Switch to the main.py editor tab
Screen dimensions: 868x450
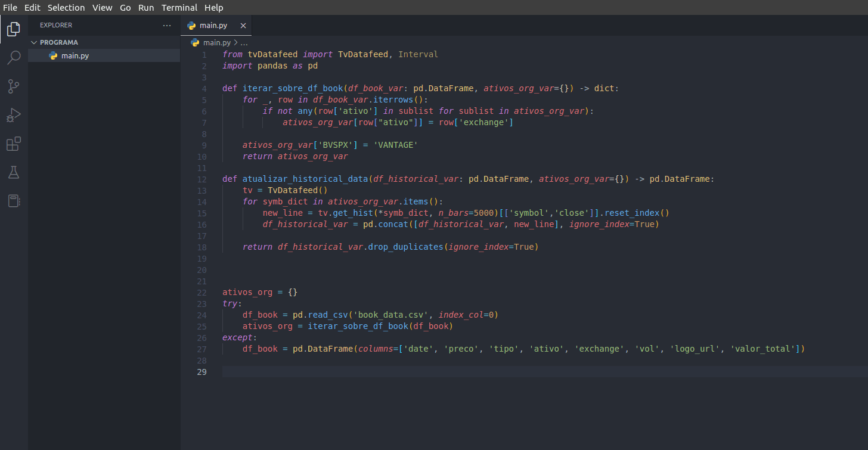click(x=216, y=26)
